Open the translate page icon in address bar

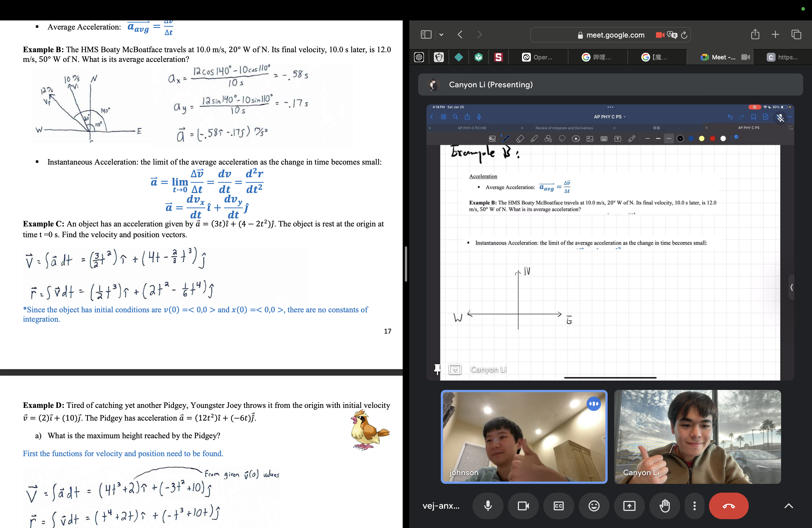click(x=672, y=35)
